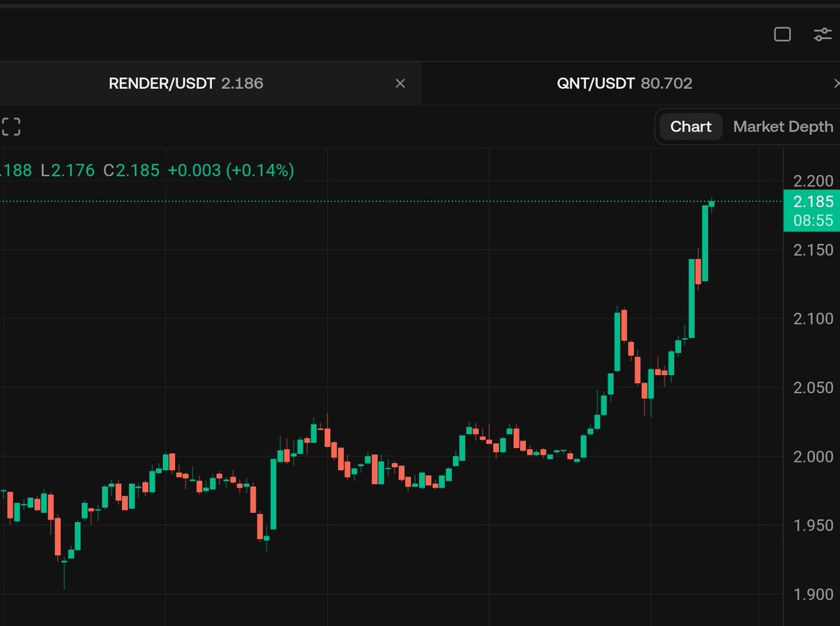This screenshot has width=840, height=626.
Task: Click the 08:55 candle countdown timer
Action: click(x=813, y=220)
